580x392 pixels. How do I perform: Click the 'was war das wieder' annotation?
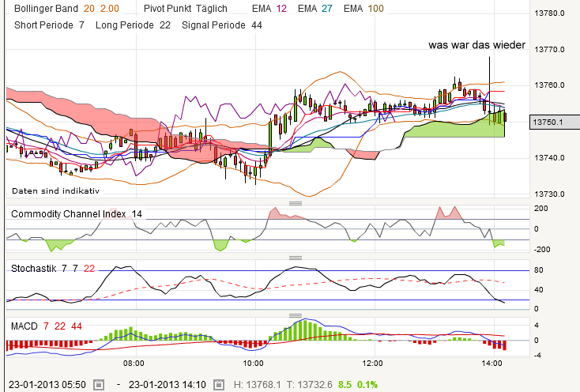click(x=476, y=45)
